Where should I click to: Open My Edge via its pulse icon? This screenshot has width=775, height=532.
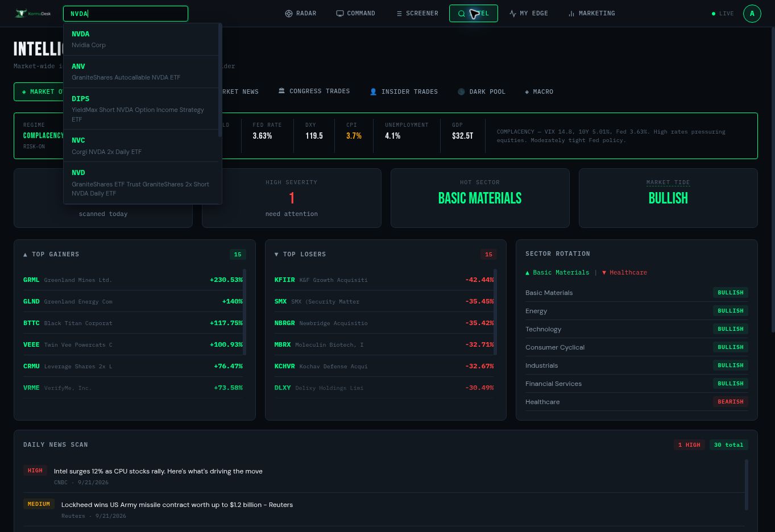pos(512,14)
